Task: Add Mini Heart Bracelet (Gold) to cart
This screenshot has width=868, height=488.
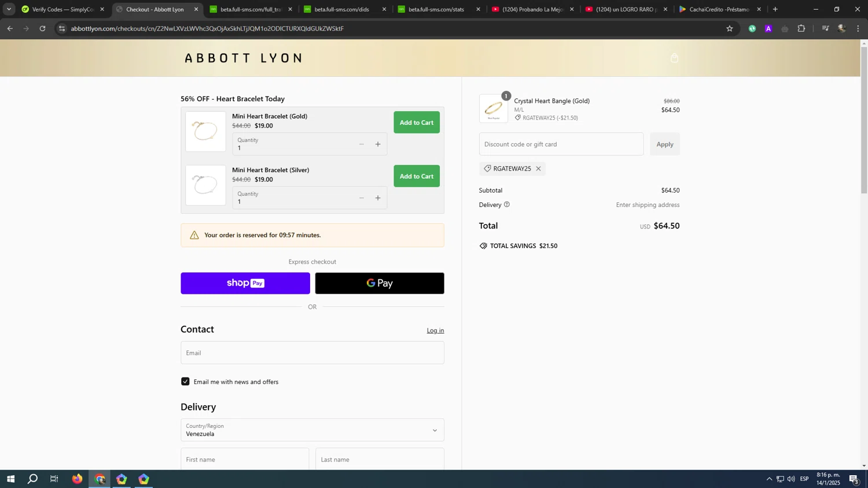Action: pyautogui.click(x=417, y=123)
